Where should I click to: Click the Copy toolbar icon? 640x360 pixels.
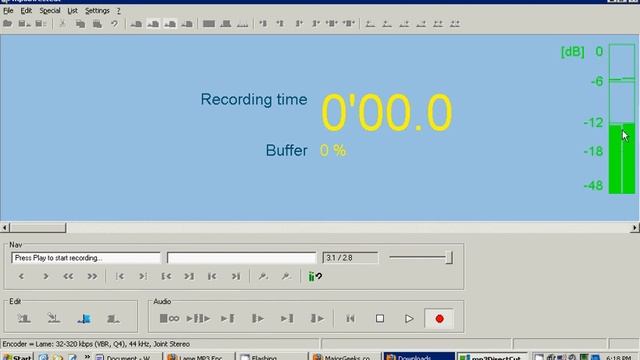pyautogui.click(x=80, y=24)
